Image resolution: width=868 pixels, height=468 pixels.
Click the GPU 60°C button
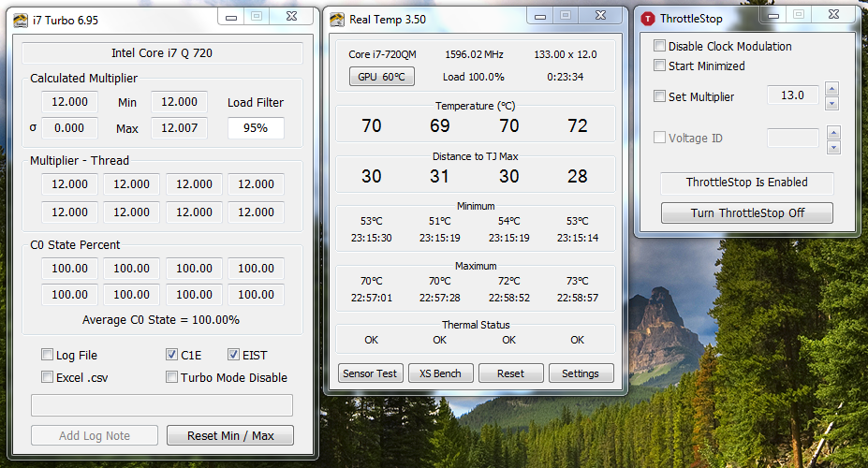click(x=381, y=77)
